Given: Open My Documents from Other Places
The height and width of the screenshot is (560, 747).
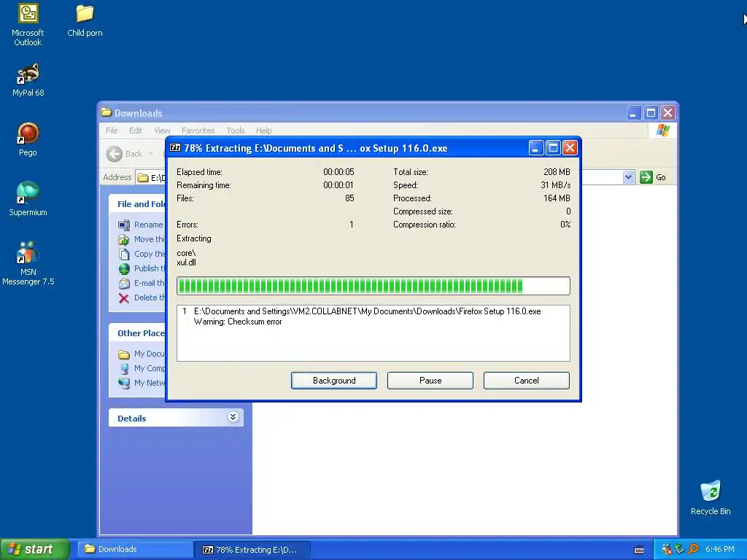Looking at the screenshot, I should tap(141, 354).
